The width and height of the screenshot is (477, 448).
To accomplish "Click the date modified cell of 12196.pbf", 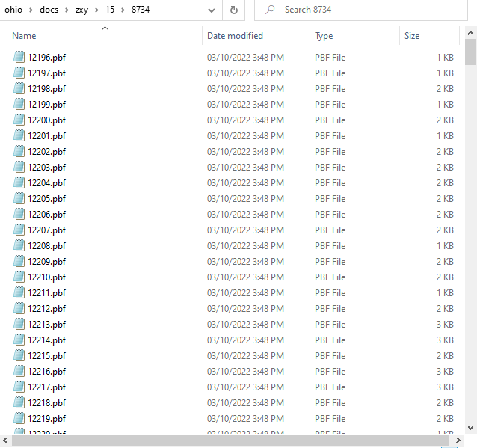I will tap(245, 58).
